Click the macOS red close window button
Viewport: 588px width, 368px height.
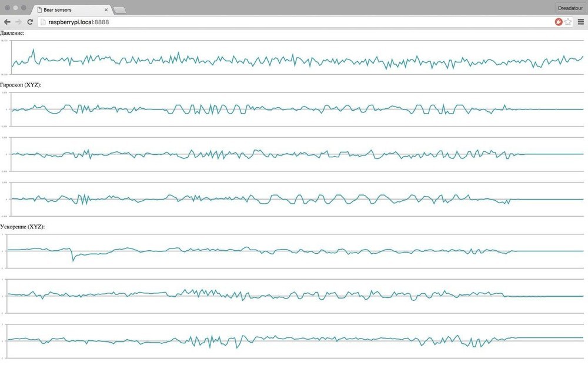coord(7,8)
